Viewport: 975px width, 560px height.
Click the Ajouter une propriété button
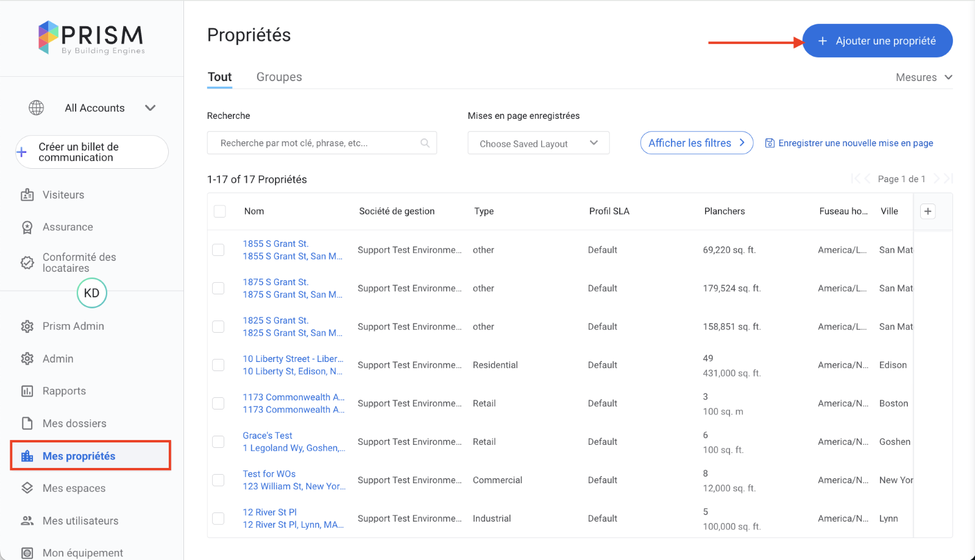[x=877, y=41]
